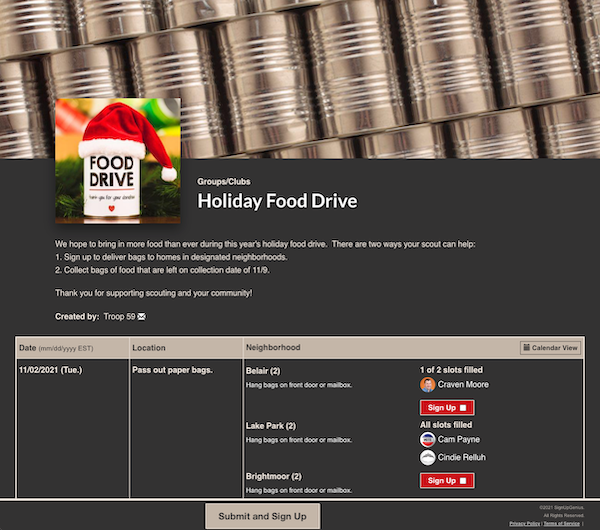
Task: Check the Belair Sign Up checkbox
Action: [x=463, y=408]
